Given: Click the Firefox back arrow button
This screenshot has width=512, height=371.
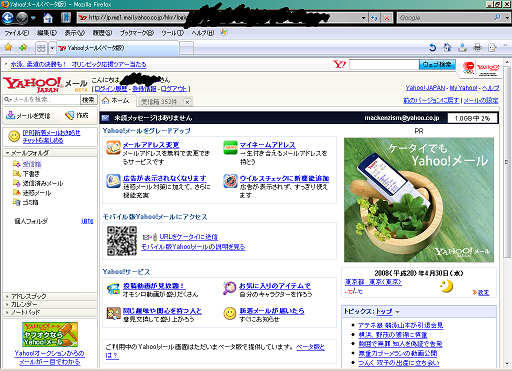Looking at the screenshot, I should click(8, 18).
